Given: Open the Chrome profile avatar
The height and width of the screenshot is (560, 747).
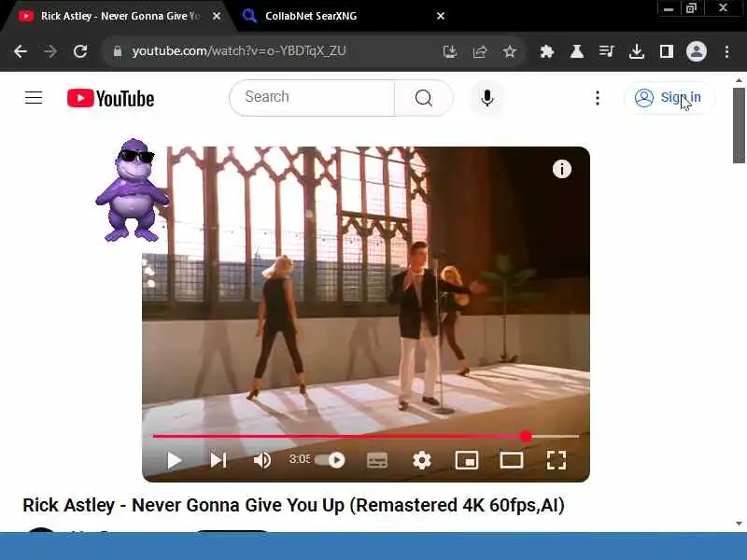Looking at the screenshot, I should (x=696, y=51).
